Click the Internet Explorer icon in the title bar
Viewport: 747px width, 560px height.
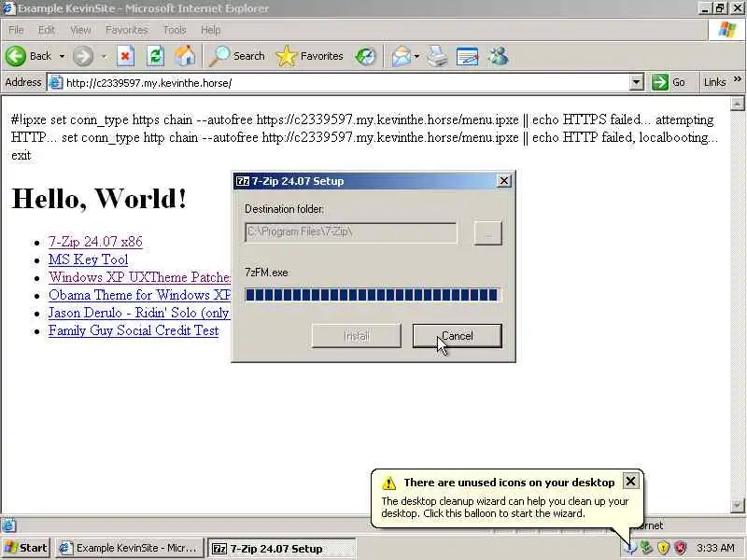8,8
